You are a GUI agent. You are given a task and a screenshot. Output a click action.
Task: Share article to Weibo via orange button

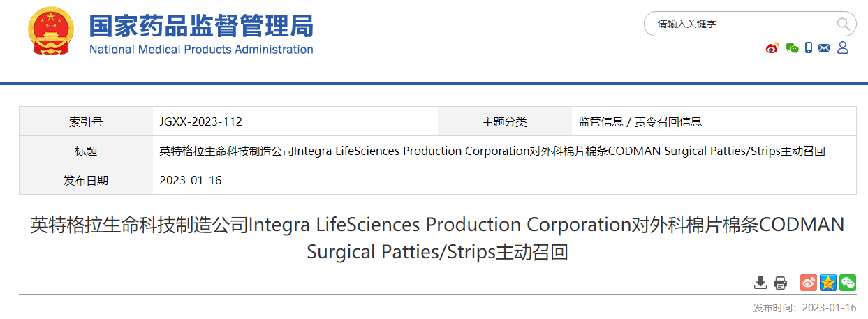[808, 283]
